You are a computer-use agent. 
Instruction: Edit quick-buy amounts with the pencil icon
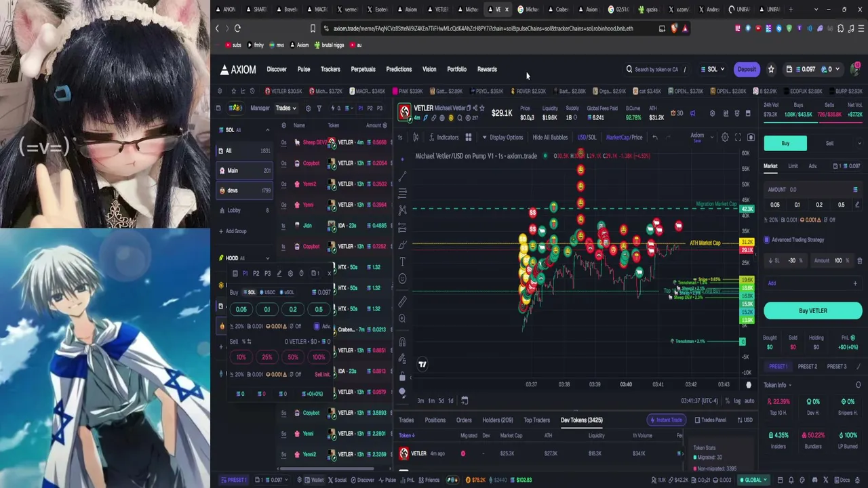pyautogui.click(x=856, y=205)
